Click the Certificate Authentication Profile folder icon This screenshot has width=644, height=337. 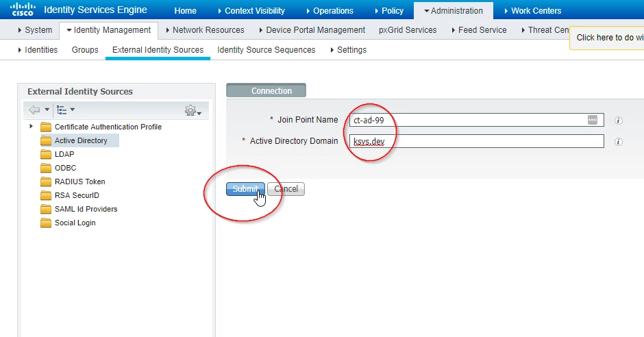pyautogui.click(x=46, y=127)
